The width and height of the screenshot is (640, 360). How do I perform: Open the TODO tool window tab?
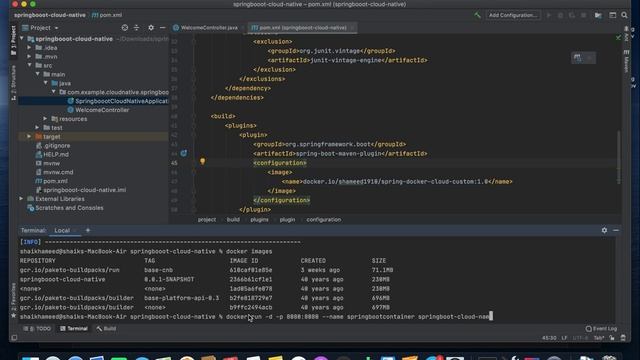pyautogui.click(x=37, y=329)
